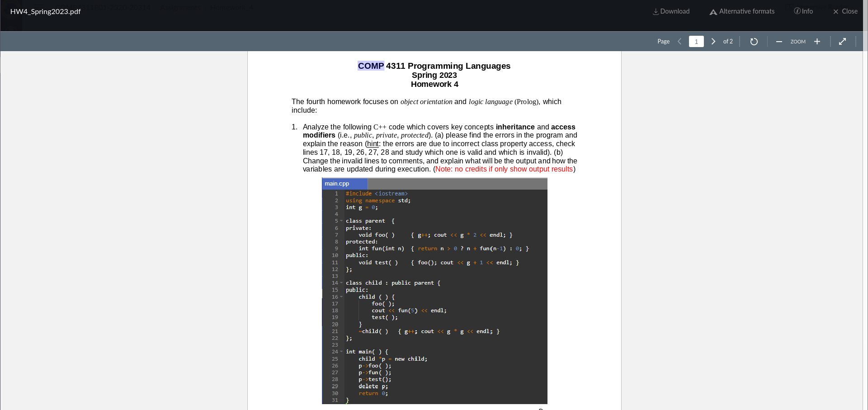The width and height of the screenshot is (868, 410).
Task: Close the PDF preview
Action: [845, 11]
